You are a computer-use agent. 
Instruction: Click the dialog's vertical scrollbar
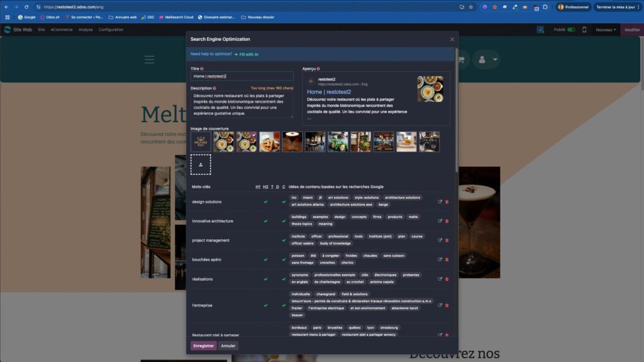[x=457, y=110]
